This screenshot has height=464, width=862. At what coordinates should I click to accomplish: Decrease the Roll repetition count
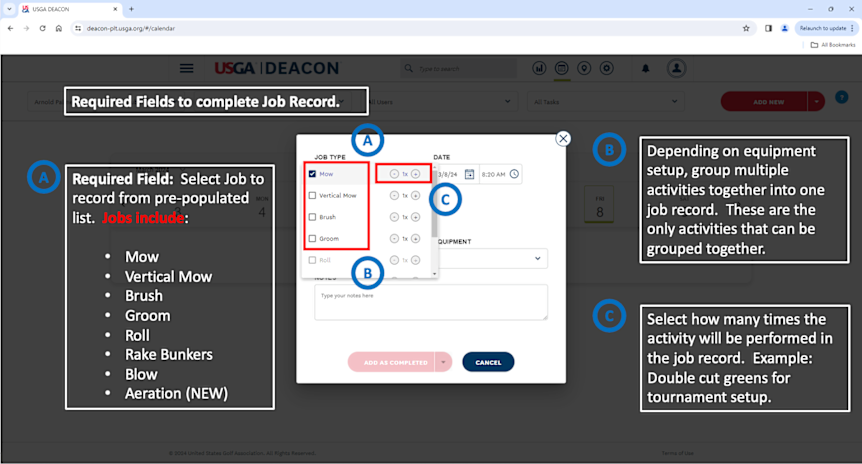click(394, 260)
